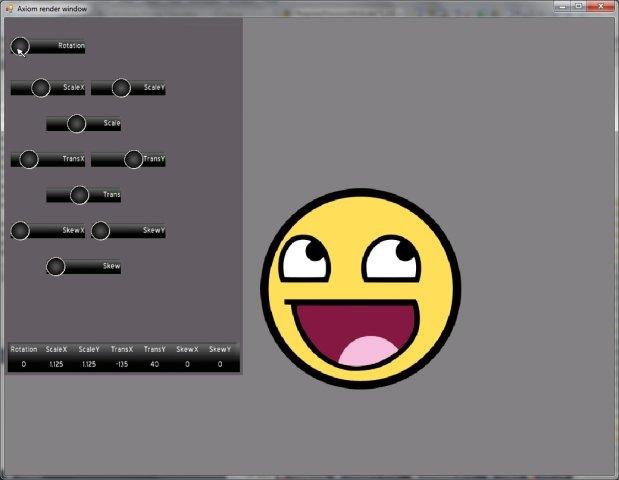This screenshot has height=480, width=619.
Task: Click the Skew slider knob
Action: (x=56, y=266)
